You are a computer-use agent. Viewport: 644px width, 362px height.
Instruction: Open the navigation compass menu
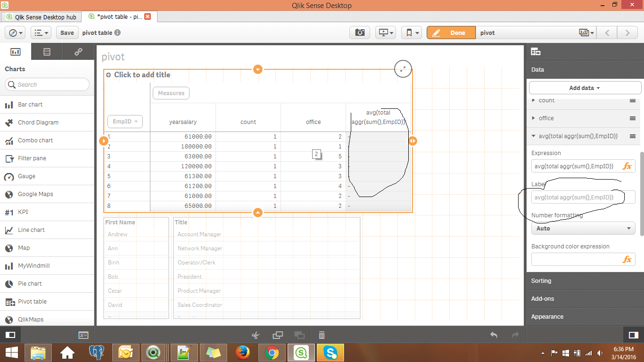coord(16,33)
